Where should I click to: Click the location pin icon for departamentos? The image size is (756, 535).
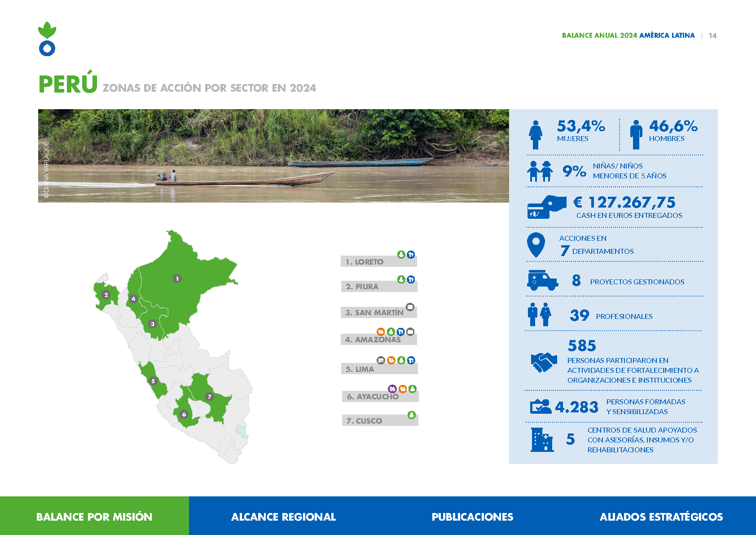tap(536, 245)
